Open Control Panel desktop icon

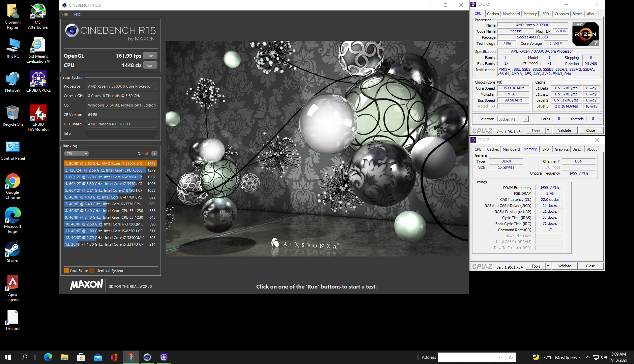point(12,150)
